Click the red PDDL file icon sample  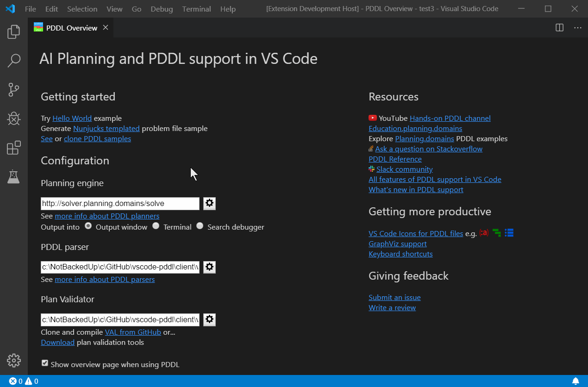(x=484, y=233)
